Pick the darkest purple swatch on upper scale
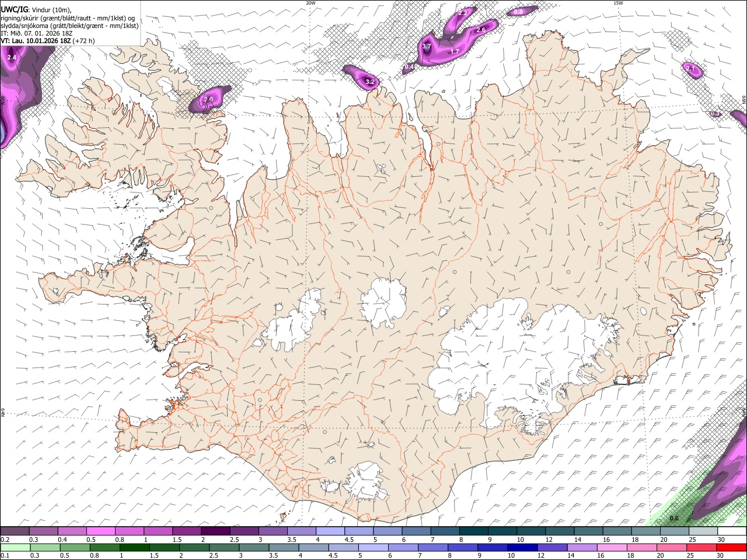This screenshot has width=747, height=560. click(x=215, y=531)
